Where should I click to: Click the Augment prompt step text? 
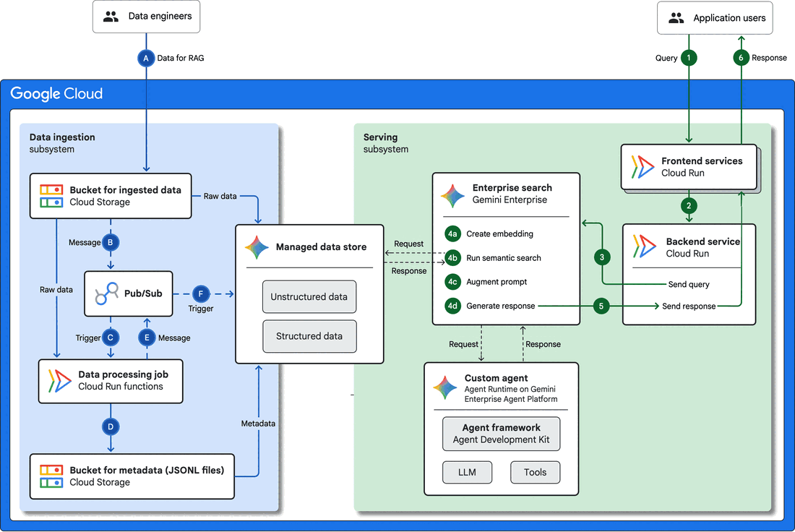pyautogui.click(x=497, y=281)
